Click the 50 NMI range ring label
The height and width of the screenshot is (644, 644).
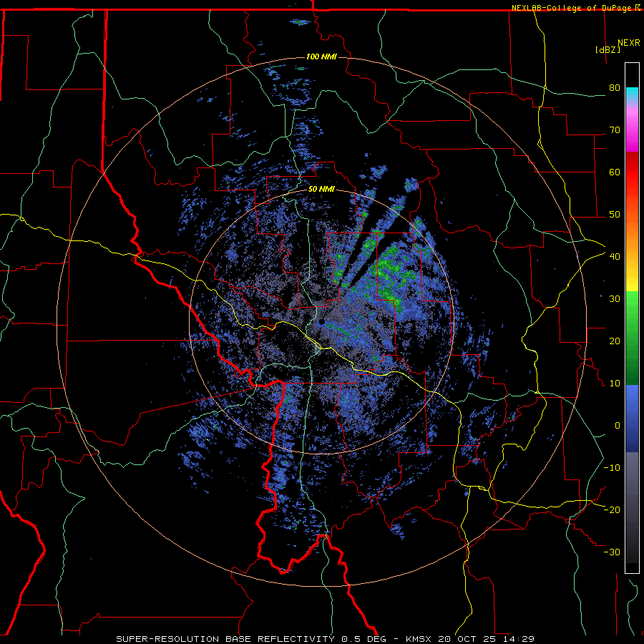[x=321, y=190]
